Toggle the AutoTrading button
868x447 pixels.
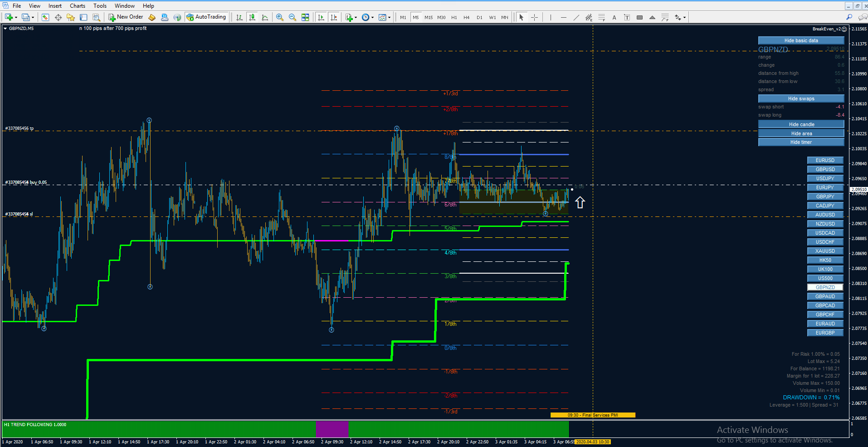point(206,17)
